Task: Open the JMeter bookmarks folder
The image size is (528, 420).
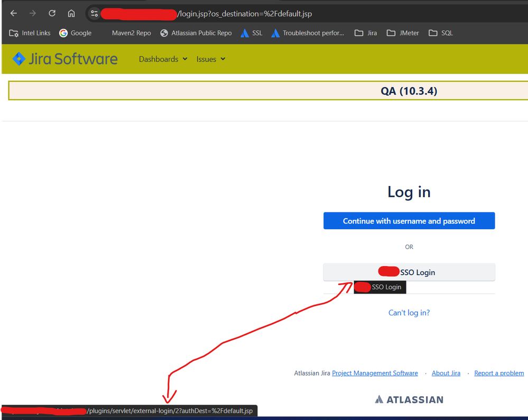Action: pos(403,33)
